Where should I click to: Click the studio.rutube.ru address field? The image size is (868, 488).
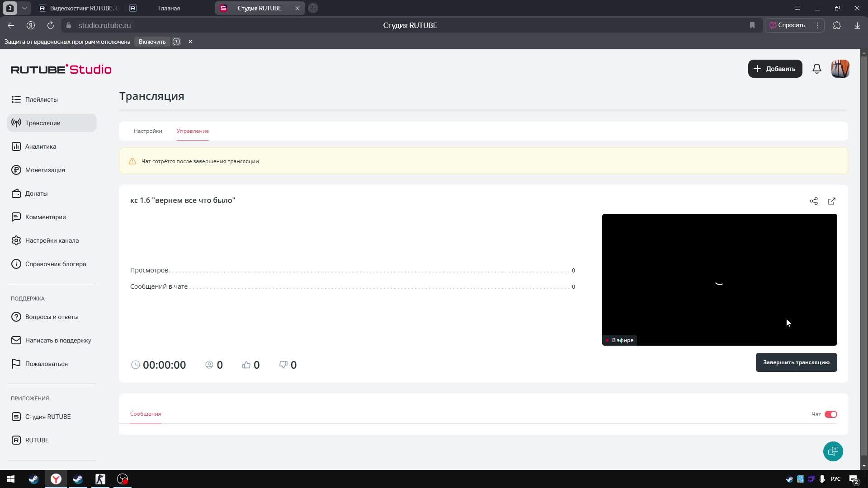pyautogui.click(x=105, y=25)
